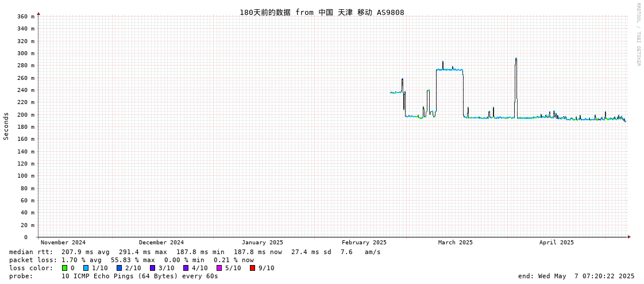Click the purple 3/10 loss swatch
The height and width of the screenshot is (284, 644).
point(152,268)
